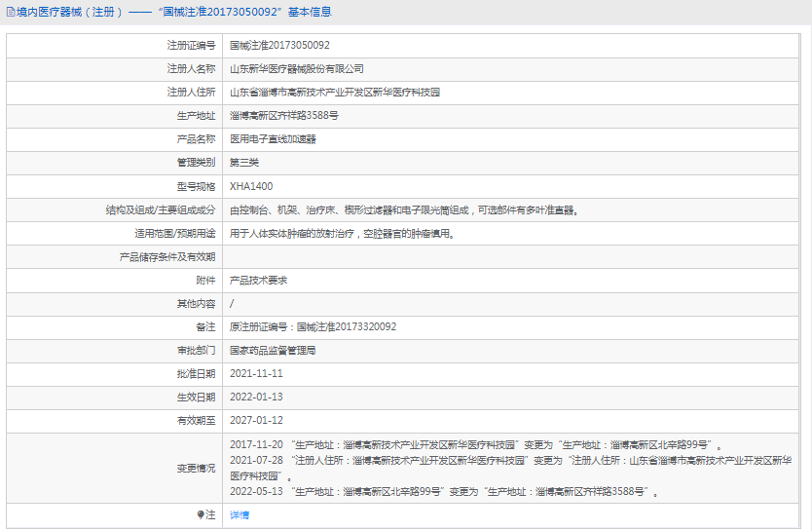Click the 生效日期 label
Image resolution: width=812 pixels, height=531 pixels.
196,398
